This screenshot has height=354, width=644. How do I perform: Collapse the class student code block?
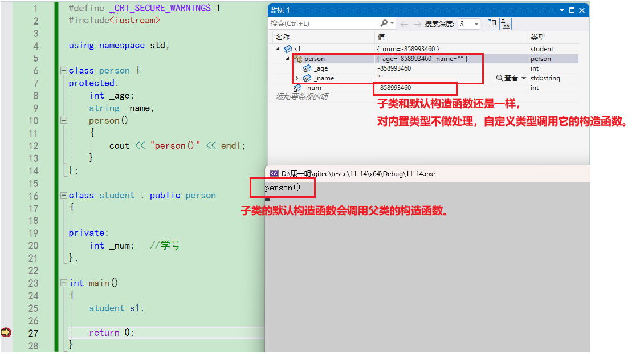pos(64,196)
